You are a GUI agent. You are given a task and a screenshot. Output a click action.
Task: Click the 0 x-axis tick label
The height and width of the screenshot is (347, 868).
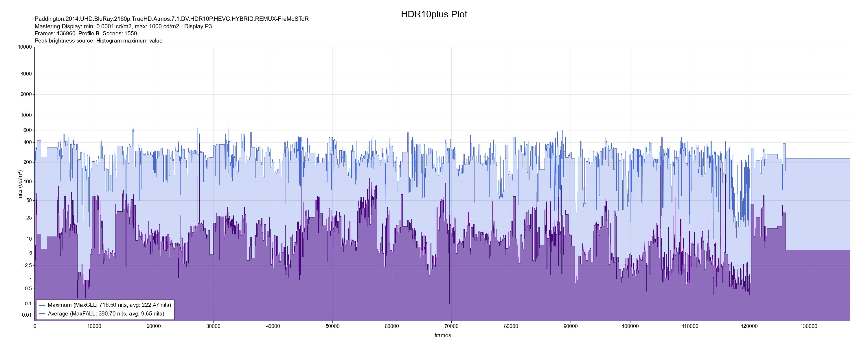(35, 326)
